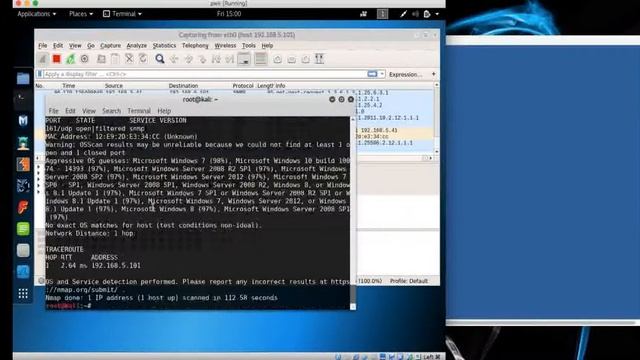Open Wireshark Wireless menu

(x=225, y=46)
